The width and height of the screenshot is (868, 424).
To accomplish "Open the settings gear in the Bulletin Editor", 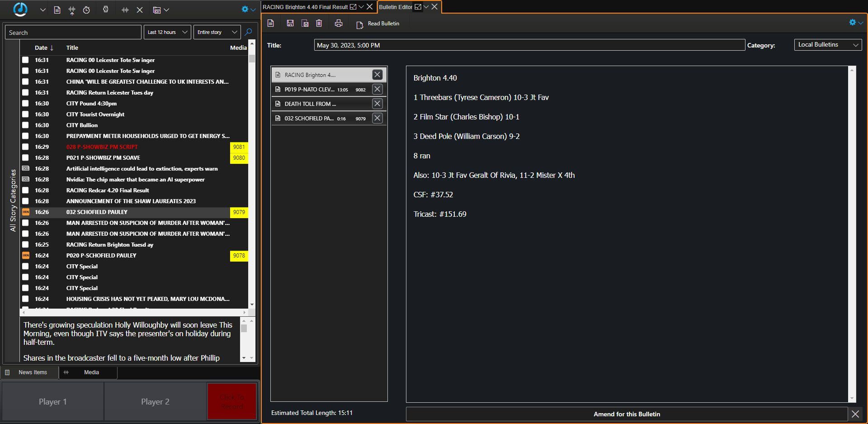I will tap(853, 22).
